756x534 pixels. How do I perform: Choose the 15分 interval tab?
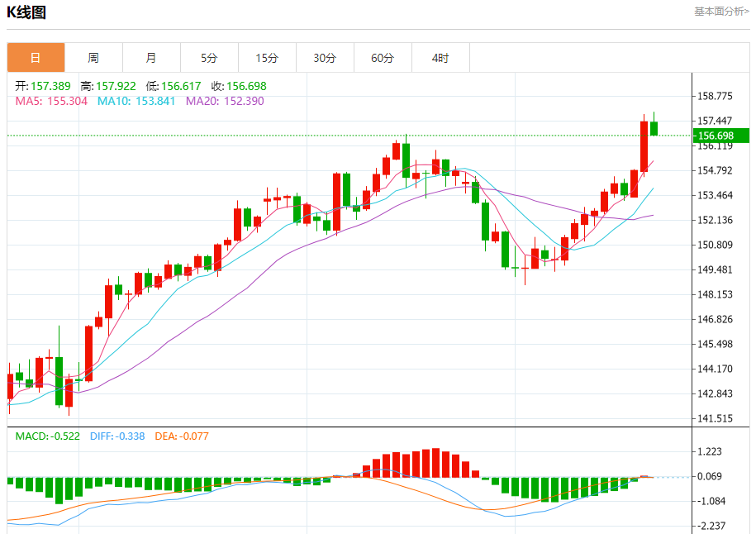point(267,58)
